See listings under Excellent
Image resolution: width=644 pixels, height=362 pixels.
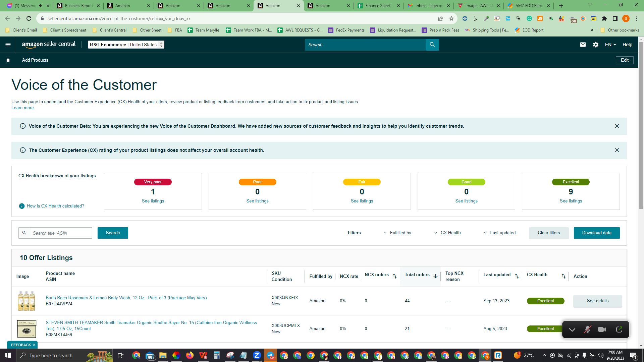tap(571, 201)
